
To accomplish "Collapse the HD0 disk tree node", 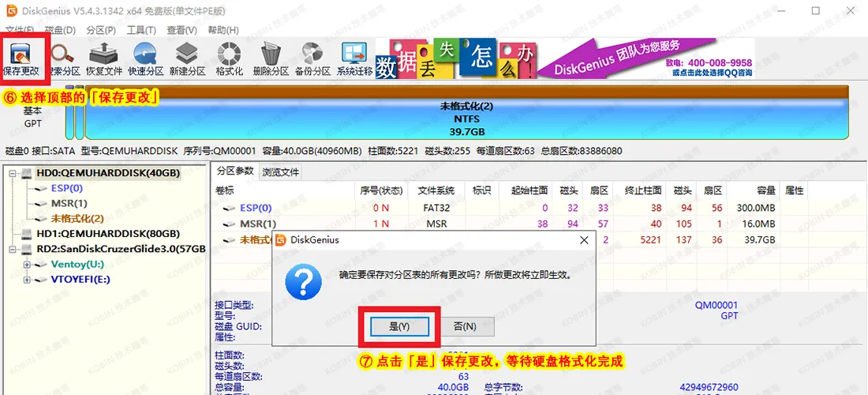I will click(x=13, y=173).
